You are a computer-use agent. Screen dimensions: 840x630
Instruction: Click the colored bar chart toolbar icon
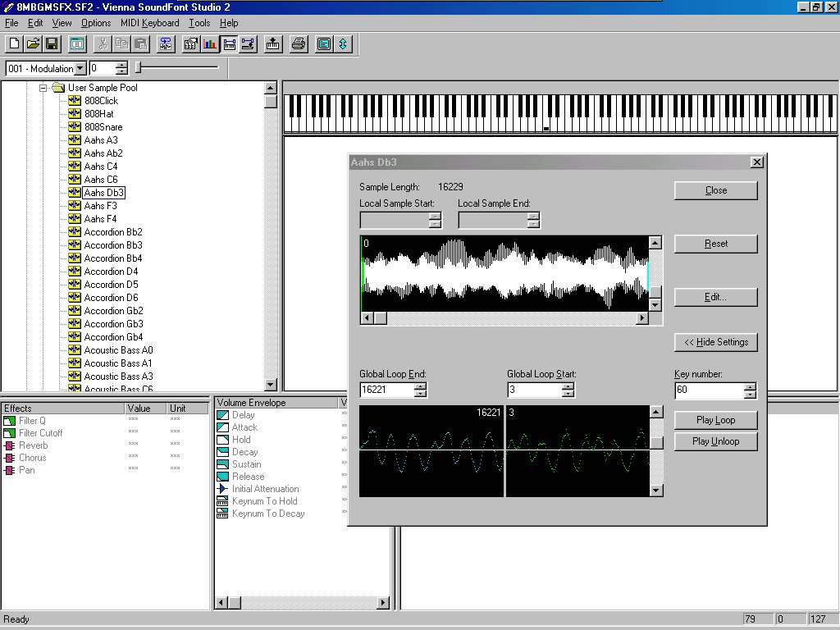(x=209, y=44)
